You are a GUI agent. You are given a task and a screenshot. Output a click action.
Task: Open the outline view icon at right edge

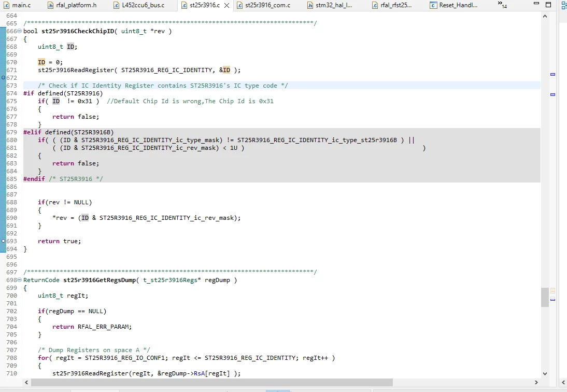click(x=564, y=5)
